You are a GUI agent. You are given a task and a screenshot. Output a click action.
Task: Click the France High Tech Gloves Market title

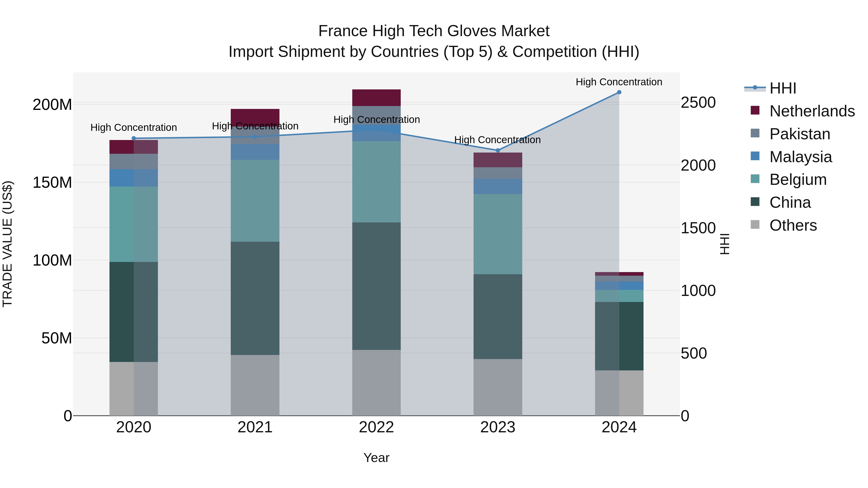pos(434,31)
